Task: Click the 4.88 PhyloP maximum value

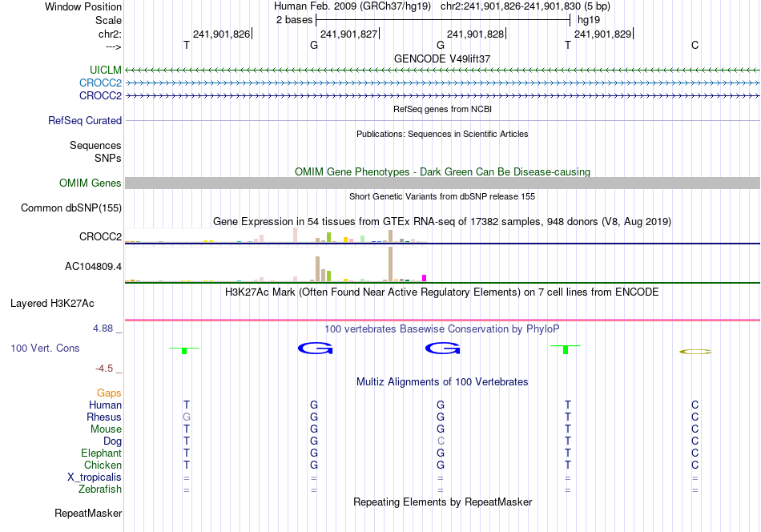Action: (103, 328)
